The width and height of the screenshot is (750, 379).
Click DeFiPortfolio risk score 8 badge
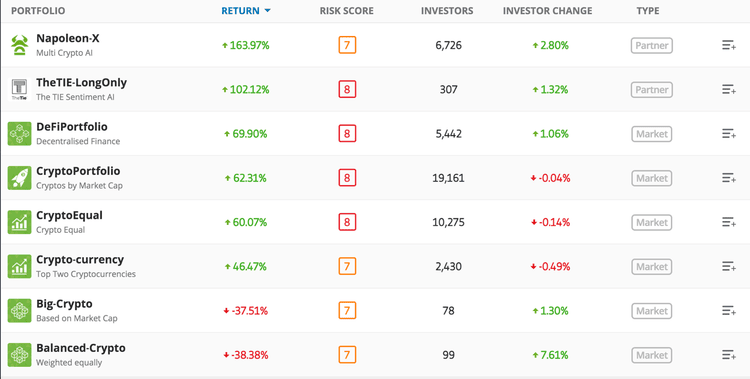(x=347, y=134)
